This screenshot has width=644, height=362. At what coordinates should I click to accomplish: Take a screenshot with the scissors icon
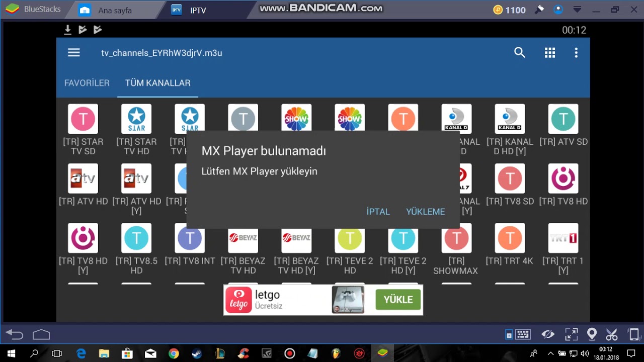click(x=612, y=334)
